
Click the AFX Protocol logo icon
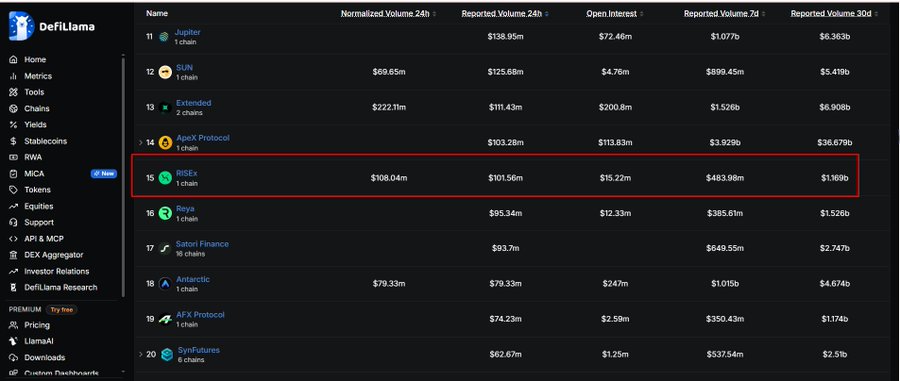(x=165, y=319)
